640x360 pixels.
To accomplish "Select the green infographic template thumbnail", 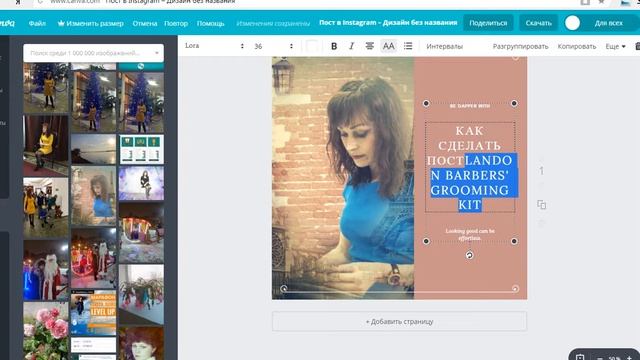I will pyautogui.click(x=141, y=150).
